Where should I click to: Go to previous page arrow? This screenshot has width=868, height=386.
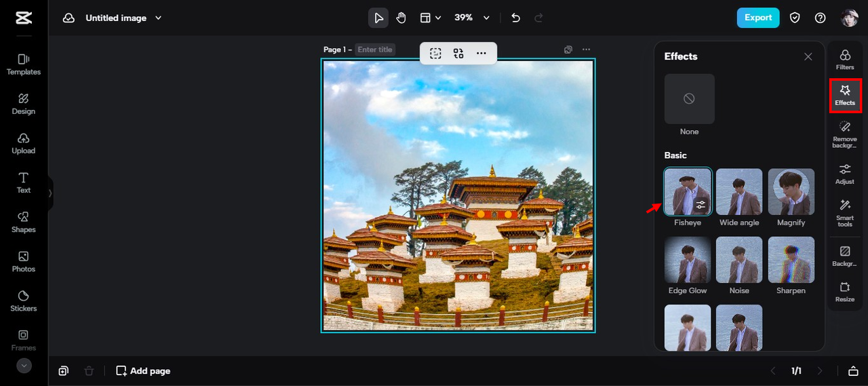pyautogui.click(x=772, y=371)
